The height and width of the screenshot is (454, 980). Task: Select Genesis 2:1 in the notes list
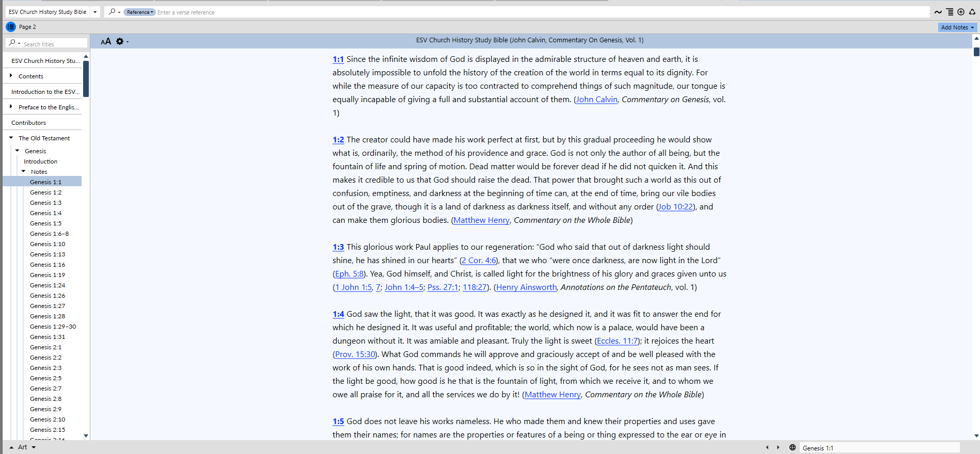pyautogui.click(x=45, y=347)
